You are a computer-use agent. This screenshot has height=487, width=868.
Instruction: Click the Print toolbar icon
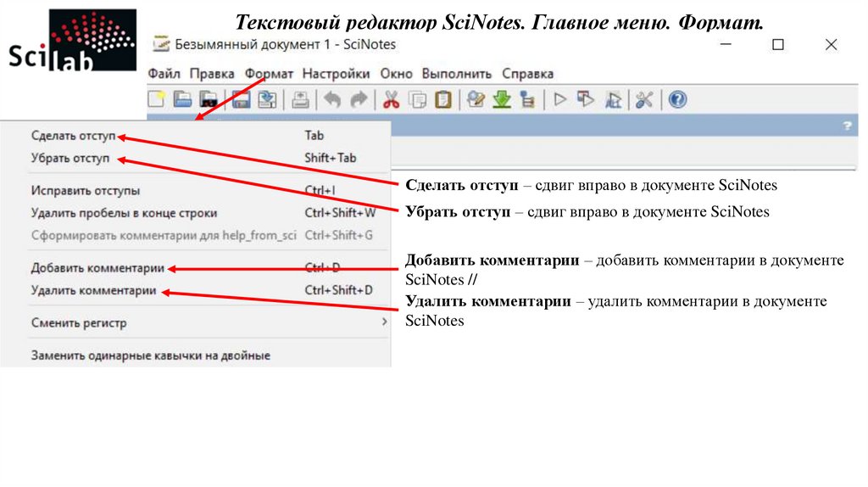[300, 100]
